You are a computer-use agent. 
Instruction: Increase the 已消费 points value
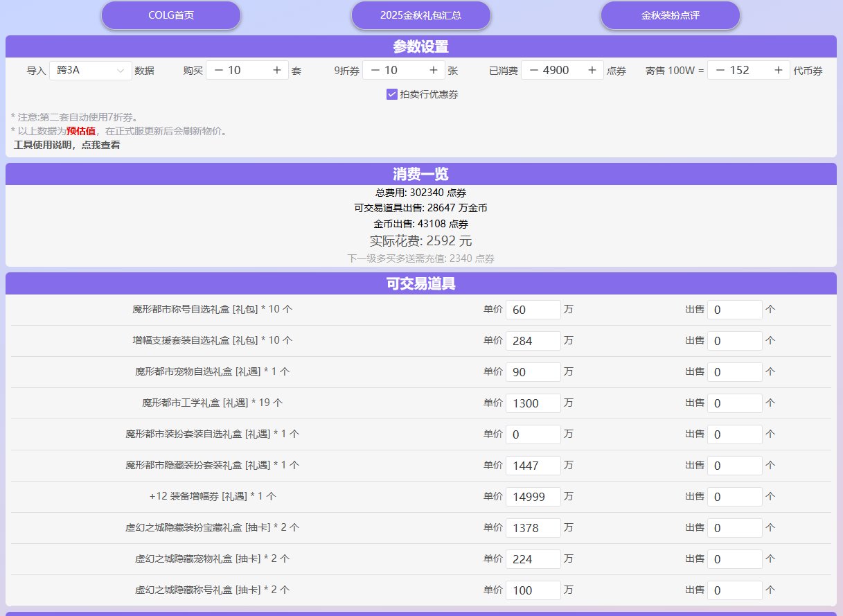tap(592, 70)
